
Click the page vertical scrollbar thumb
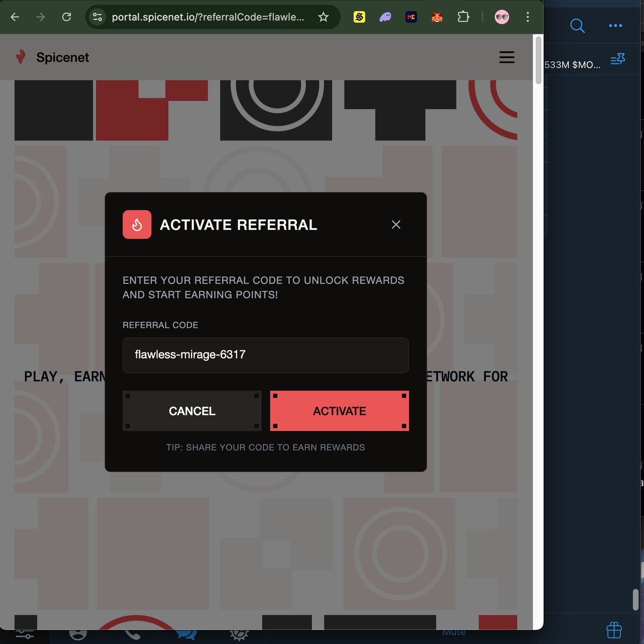(x=538, y=60)
